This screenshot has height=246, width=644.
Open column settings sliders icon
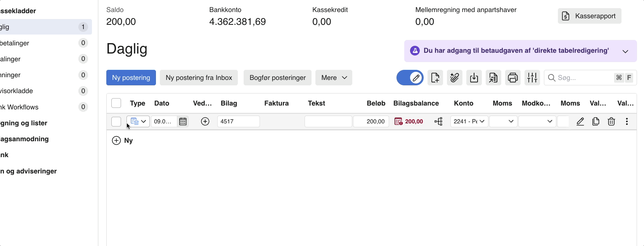532,78
